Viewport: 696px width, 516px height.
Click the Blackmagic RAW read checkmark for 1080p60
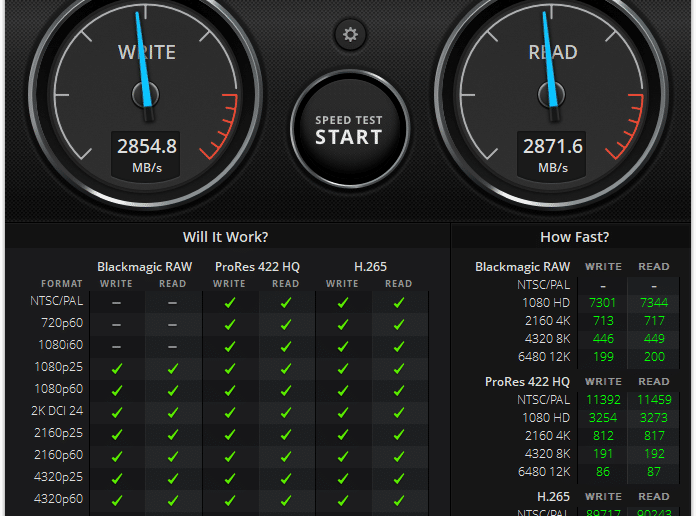(x=173, y=391)
